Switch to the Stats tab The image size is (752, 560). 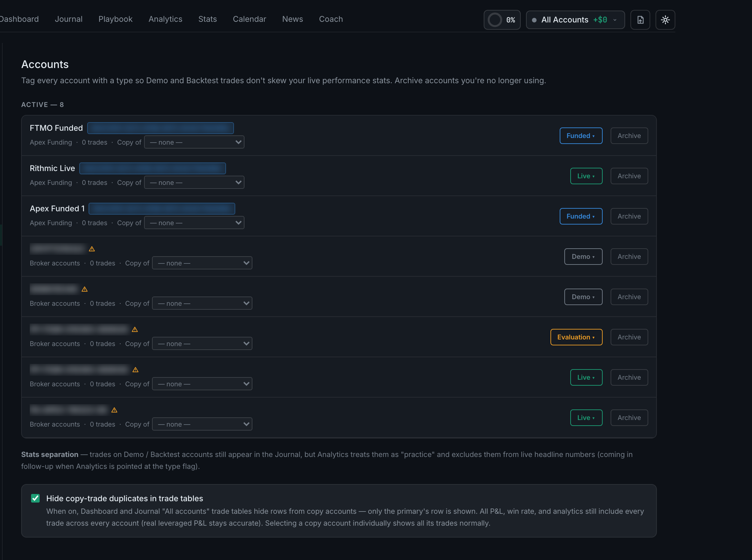tap(207, 19)
